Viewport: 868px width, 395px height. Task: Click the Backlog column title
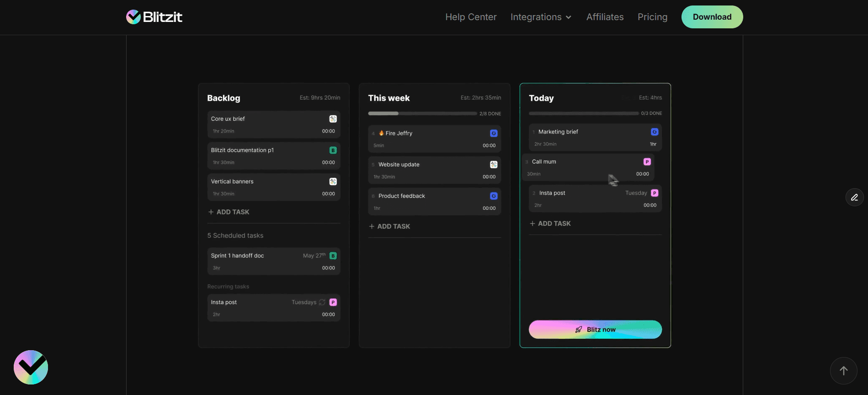224,98
